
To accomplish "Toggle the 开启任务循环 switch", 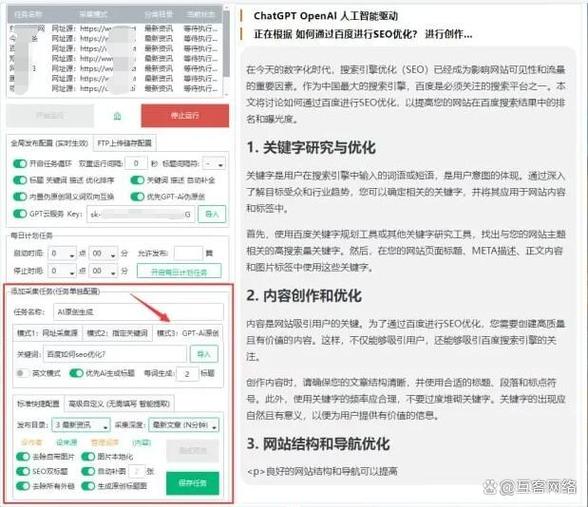I will coord(20,164).
